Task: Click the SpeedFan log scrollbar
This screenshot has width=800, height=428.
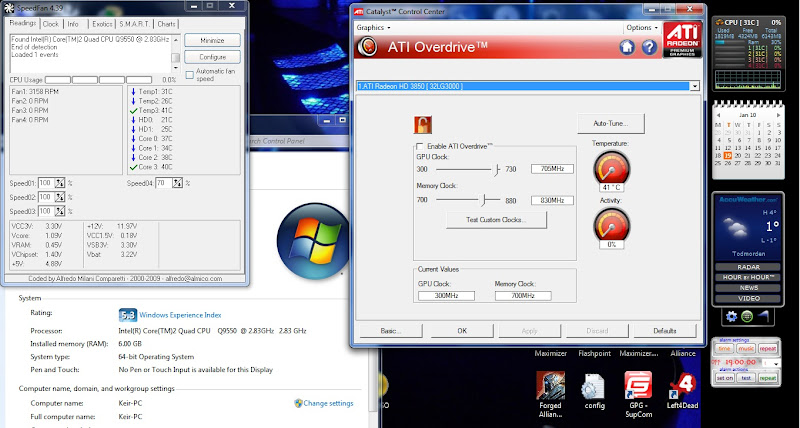Action: click(x=175, y=54)
